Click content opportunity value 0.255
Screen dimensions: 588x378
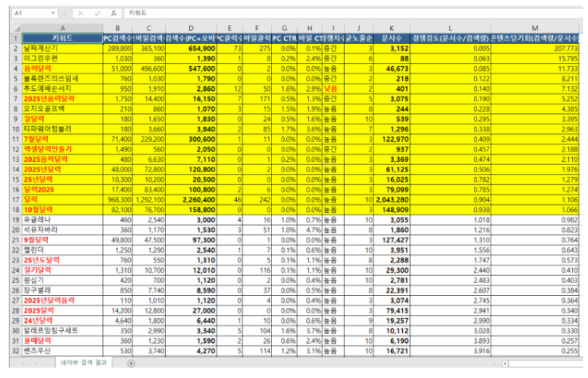point(535,351)
